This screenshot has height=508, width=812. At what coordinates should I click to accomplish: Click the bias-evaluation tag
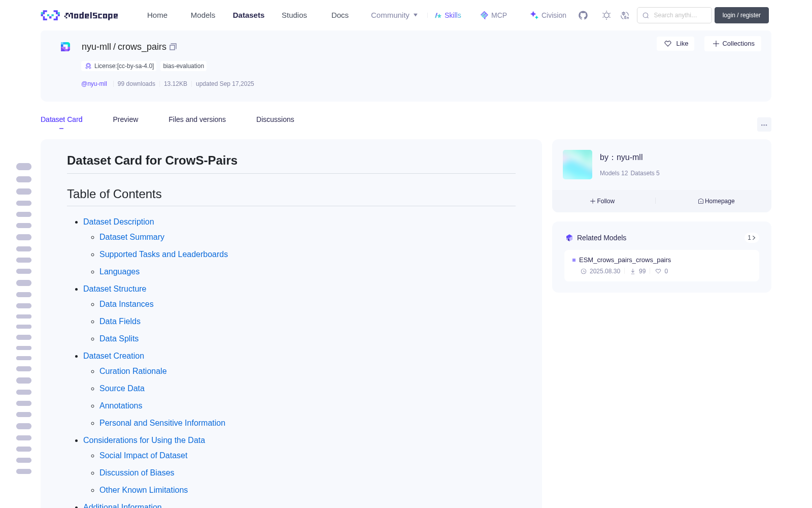(184, 66)
